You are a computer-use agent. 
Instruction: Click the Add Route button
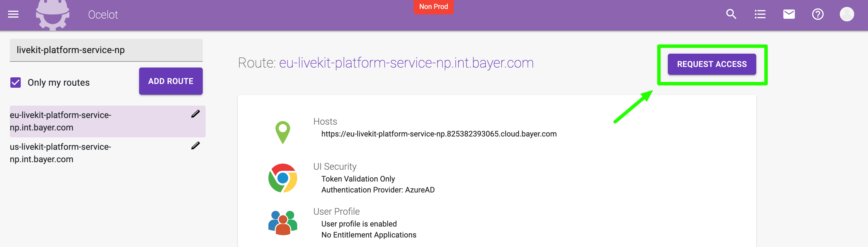click(x=171, y=81)
